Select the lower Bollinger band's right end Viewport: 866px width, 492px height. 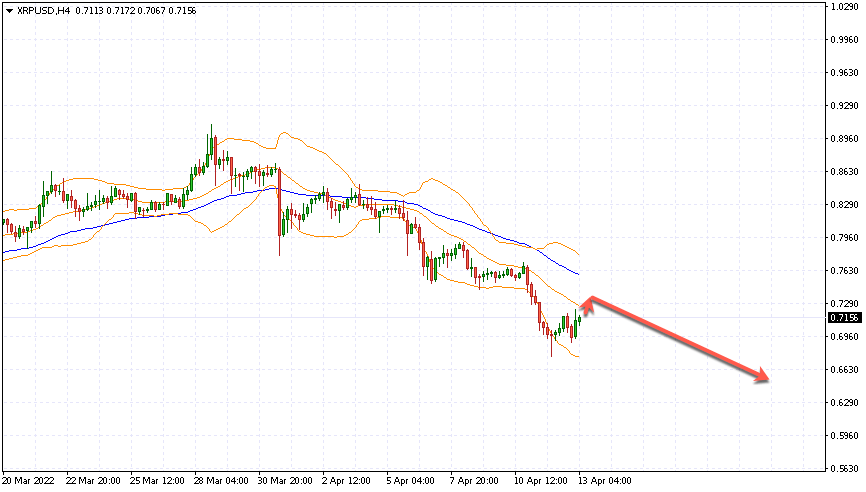click(577, 356)
